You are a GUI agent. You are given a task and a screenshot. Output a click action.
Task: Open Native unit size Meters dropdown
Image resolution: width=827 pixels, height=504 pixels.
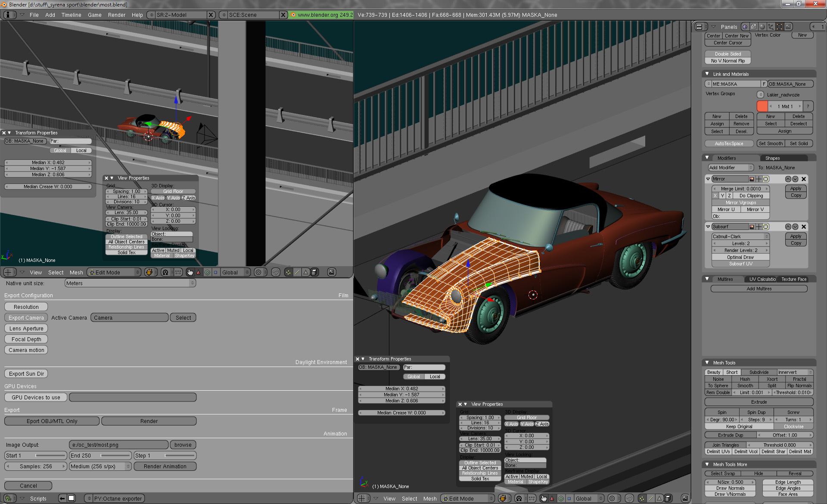tap(130, 283)
